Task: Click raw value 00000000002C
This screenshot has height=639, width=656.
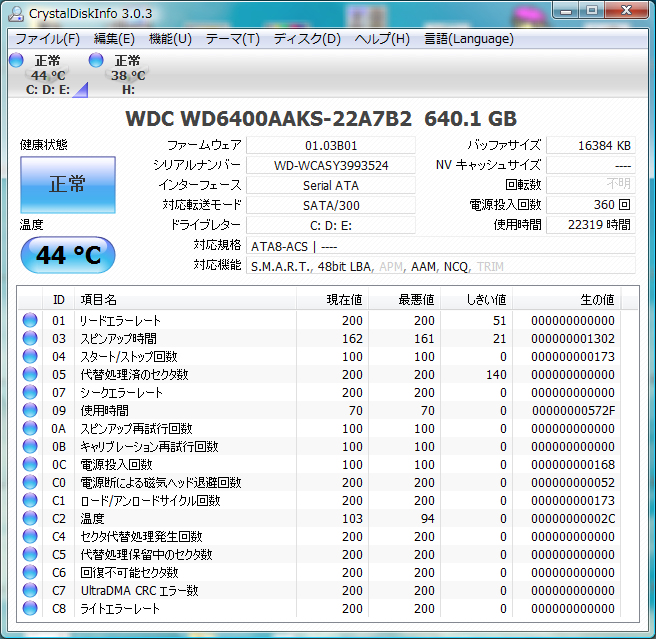Action: pos(573,518)
